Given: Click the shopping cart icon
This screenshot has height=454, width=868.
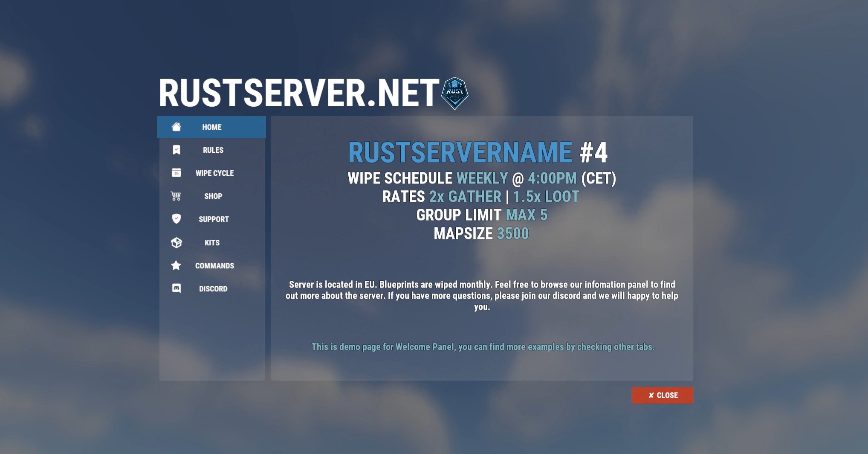Looking at the screenshot, I should click(176, 196).
